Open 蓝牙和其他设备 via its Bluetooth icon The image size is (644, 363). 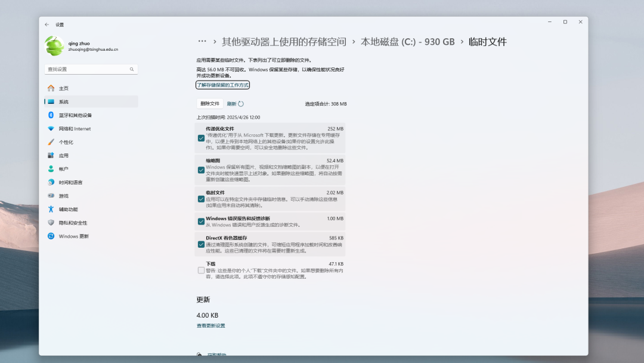[x=51, y=115]
